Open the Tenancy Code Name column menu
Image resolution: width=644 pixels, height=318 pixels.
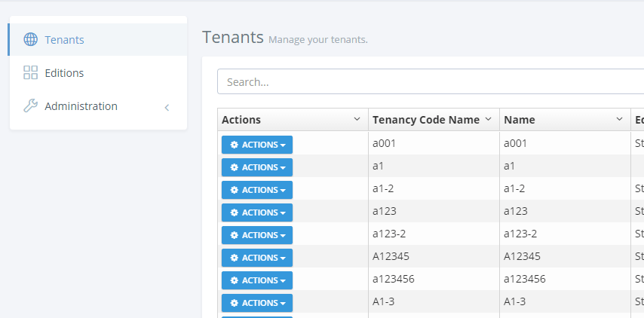pyautogui.click(x=488, y=119)
